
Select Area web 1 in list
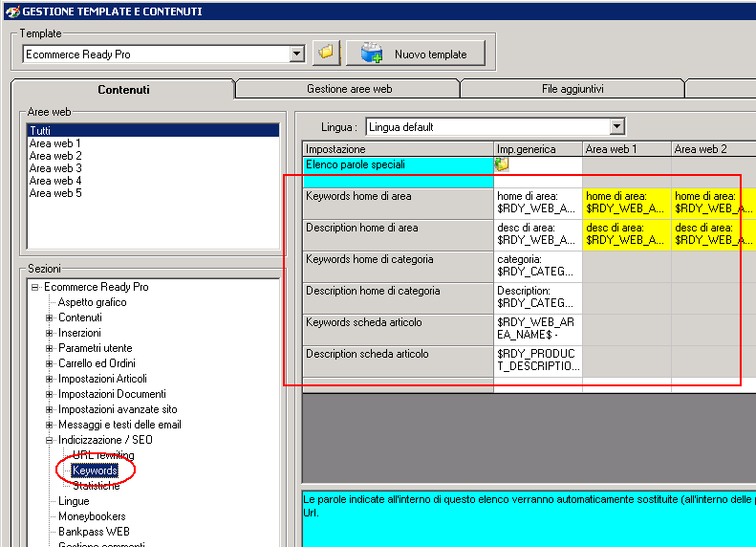[x=55, y=143]
